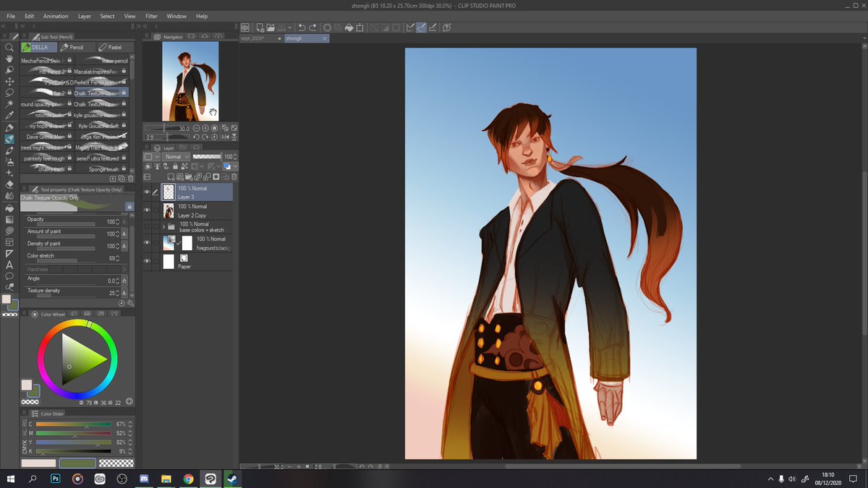Hide Layer 3 visibility

coord(148,192)
